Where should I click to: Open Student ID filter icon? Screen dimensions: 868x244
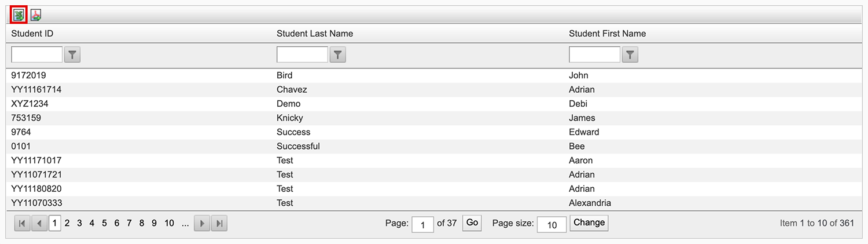[72, 55]
